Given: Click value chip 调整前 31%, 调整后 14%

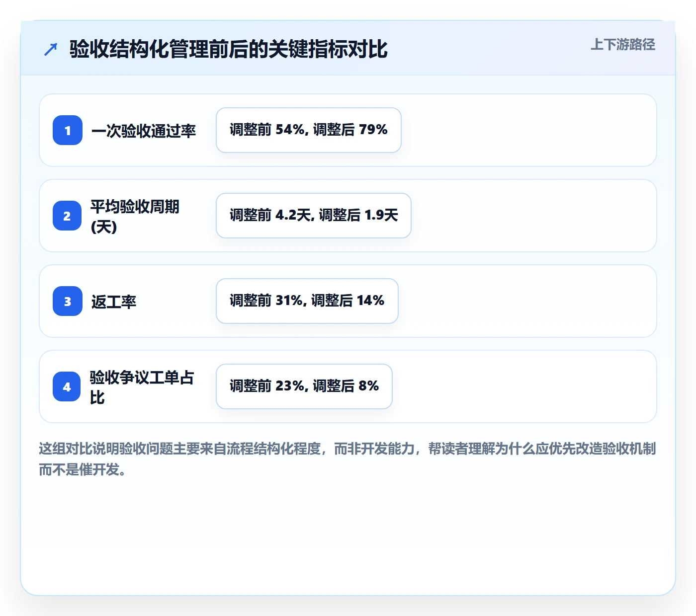Looking at the screenshot, I should (307, 301).
